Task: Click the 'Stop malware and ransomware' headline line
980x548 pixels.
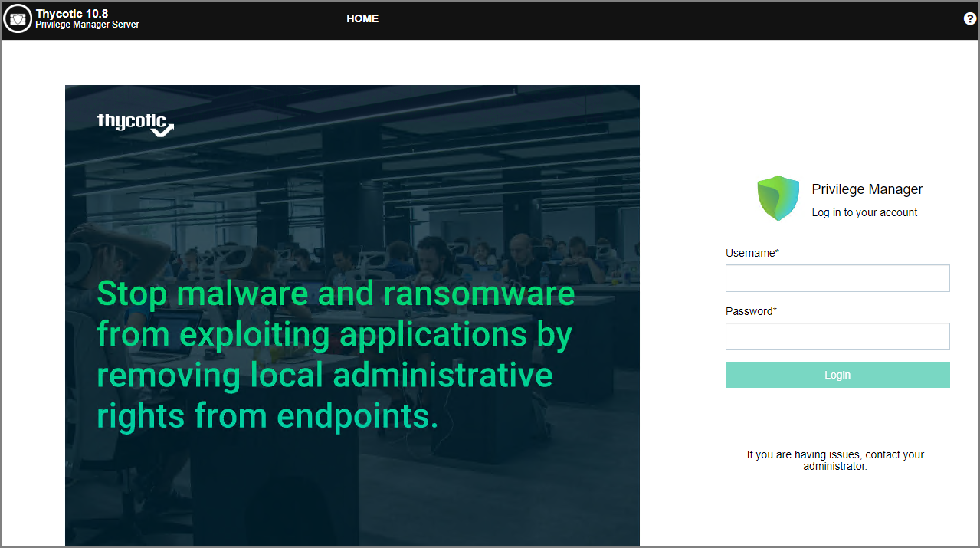Action: pyautogui.click(x=336, y=294)
